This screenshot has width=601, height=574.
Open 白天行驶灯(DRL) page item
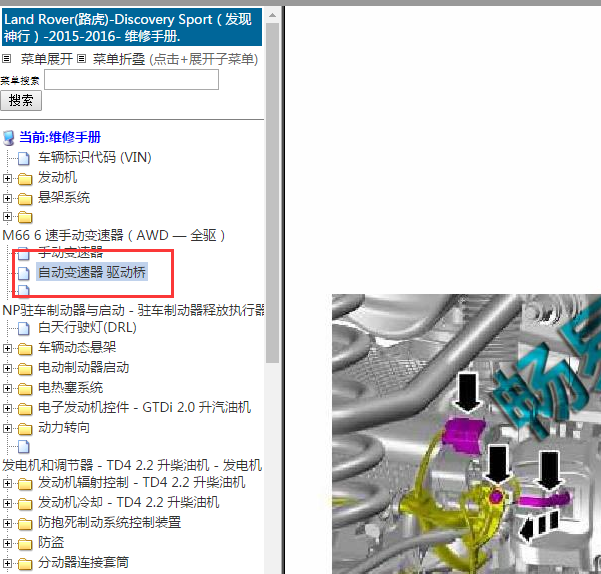point(87,327)
